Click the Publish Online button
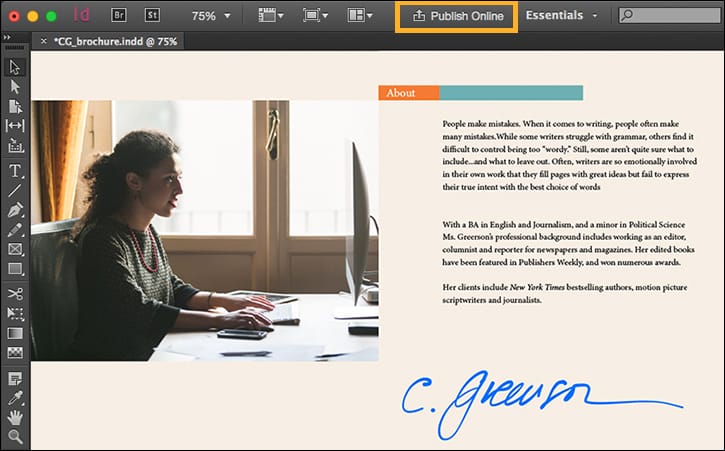 (x=456, y=17)
